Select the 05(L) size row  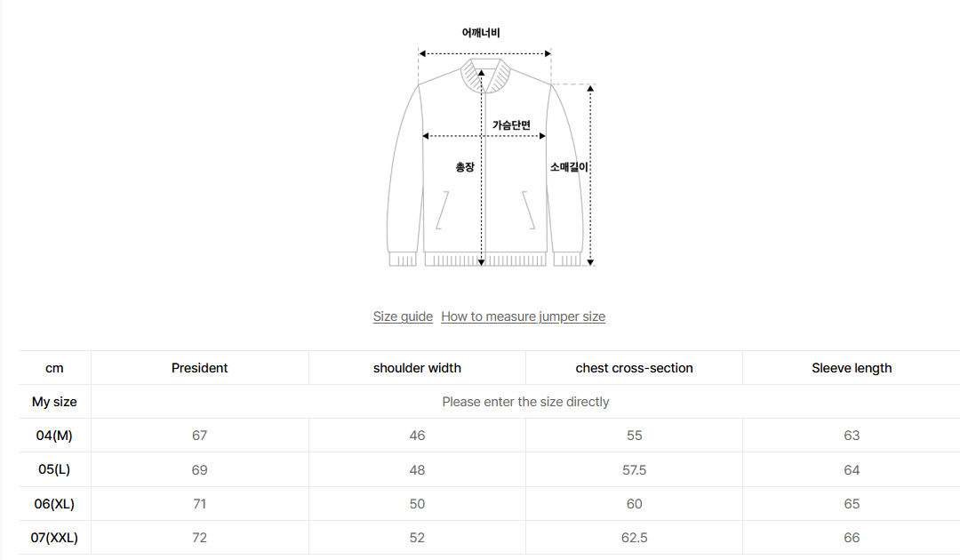pos(54,469)
